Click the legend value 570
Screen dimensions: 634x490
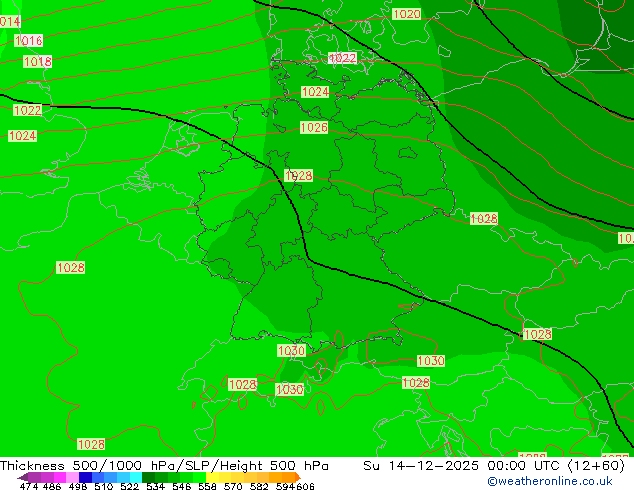click(x=233, y=486)
